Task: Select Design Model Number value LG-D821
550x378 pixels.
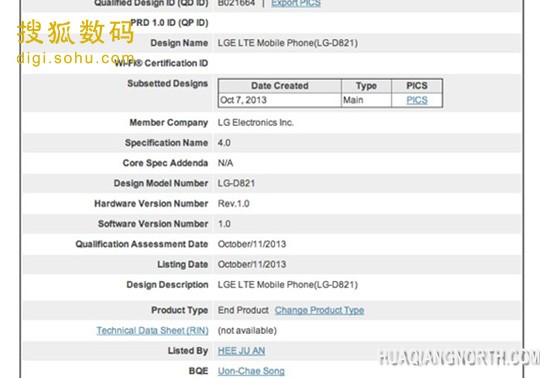Action: coord(236,183)
